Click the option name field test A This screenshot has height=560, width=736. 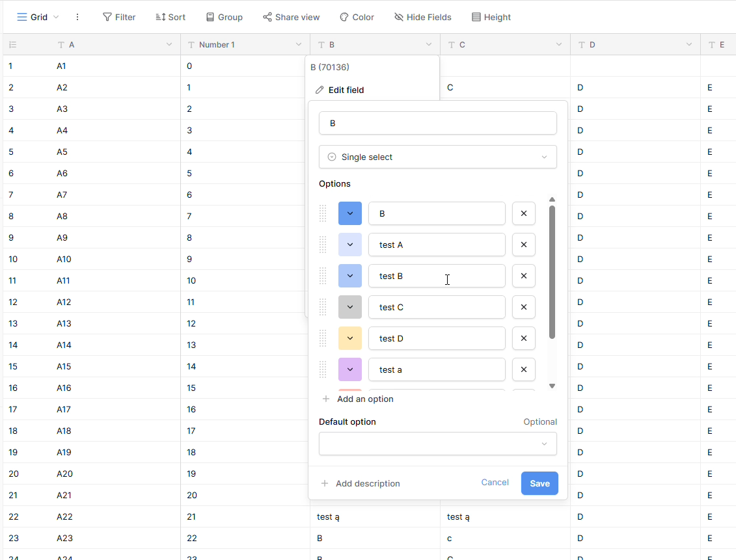click(x=437, y=245)
